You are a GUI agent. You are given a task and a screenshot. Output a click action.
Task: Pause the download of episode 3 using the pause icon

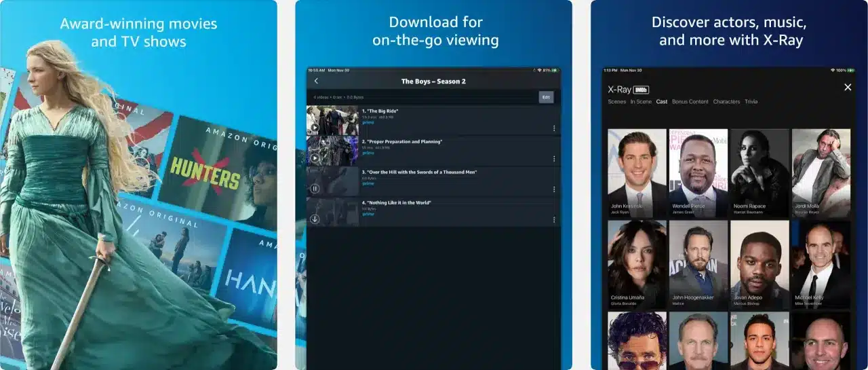315,189
